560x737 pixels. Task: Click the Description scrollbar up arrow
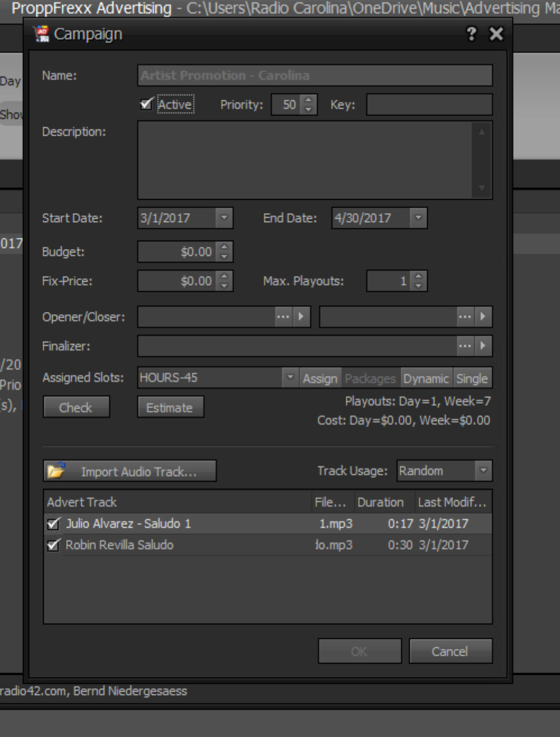tap(482, 132)
